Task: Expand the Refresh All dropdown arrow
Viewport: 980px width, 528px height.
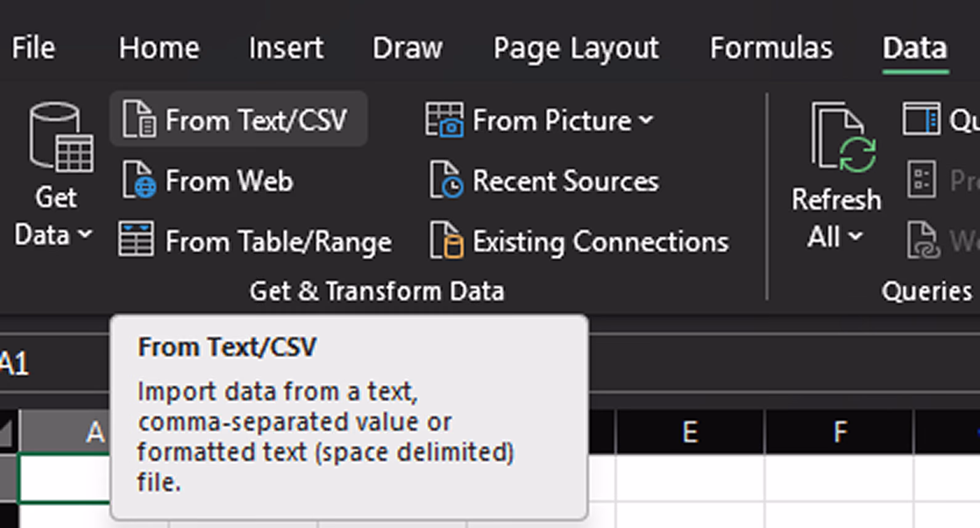Action: [855, 236]
